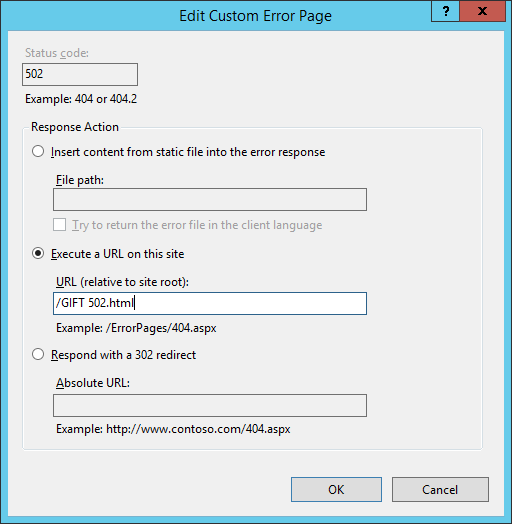
Task: Close the Edit Custom Error Page dialog
Action: 482,12
